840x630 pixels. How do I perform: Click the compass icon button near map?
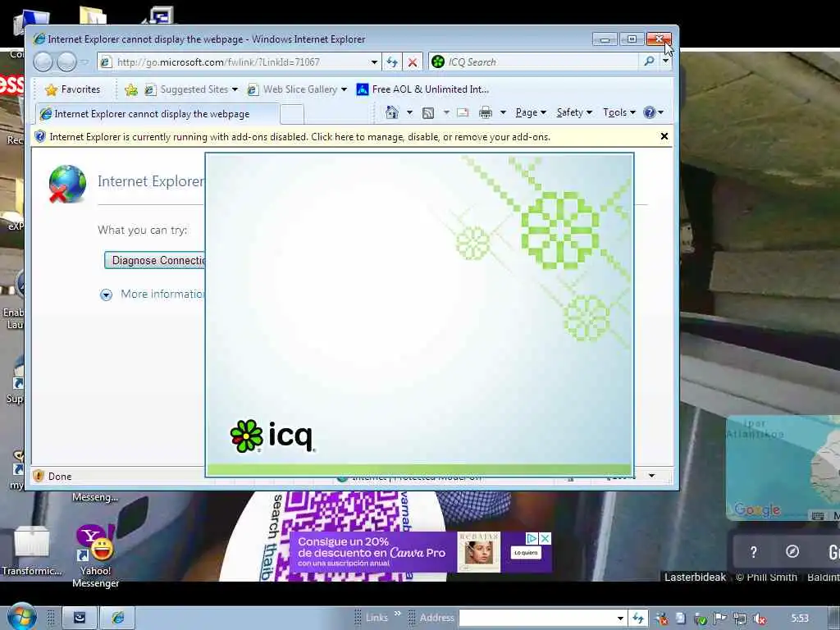[792, 552]
